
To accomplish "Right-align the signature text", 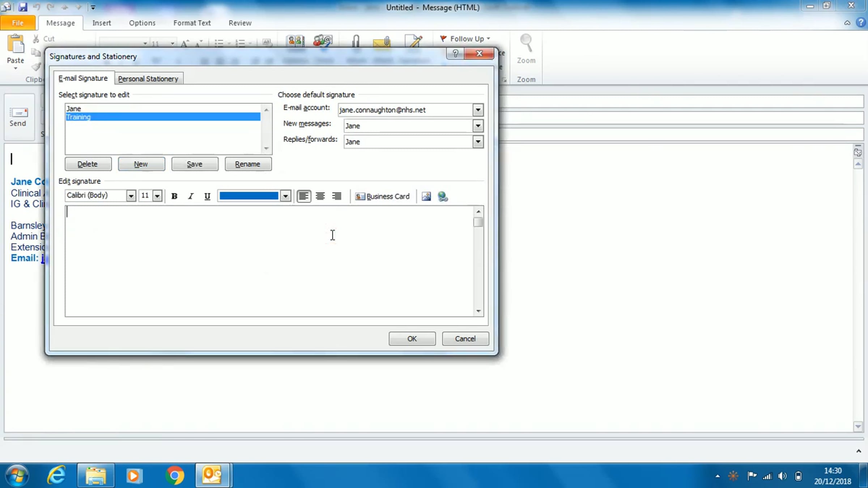I will [337, 196].
